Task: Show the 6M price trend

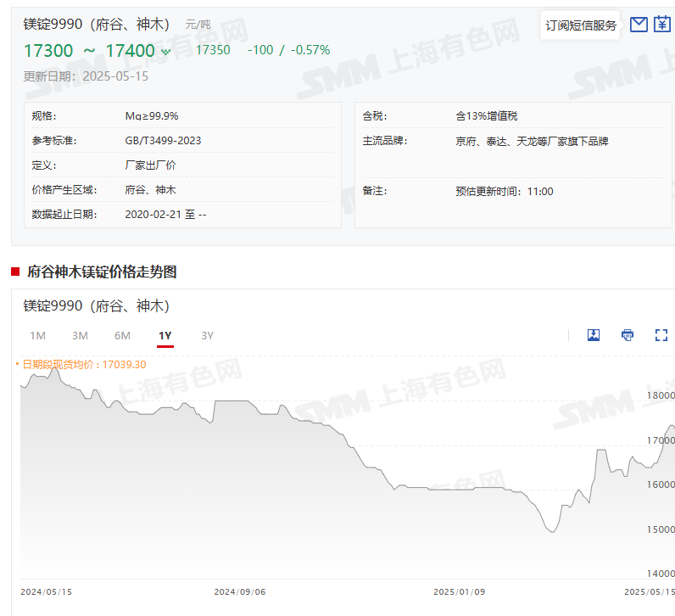Action: coord(122,335)
